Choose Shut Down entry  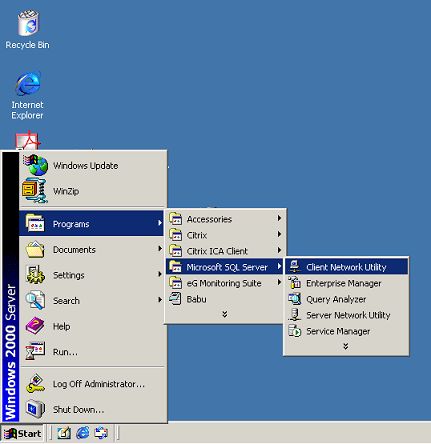(93, 409)
